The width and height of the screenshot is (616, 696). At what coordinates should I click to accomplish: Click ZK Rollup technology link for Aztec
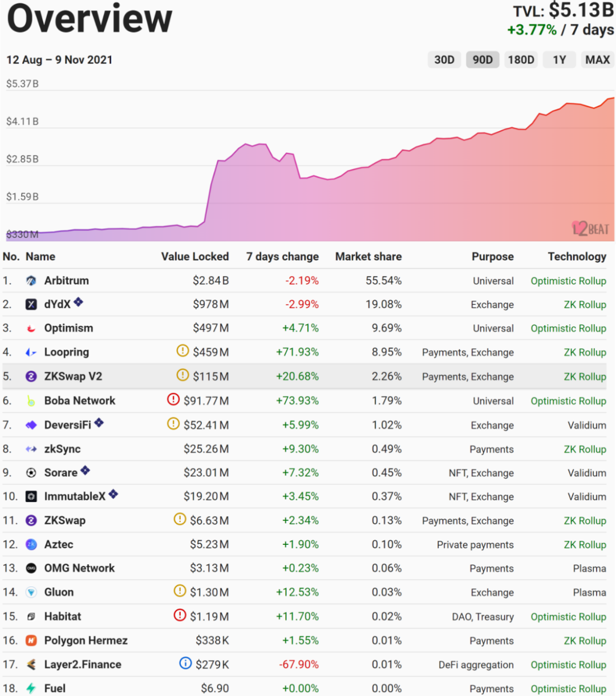[585, 545]
